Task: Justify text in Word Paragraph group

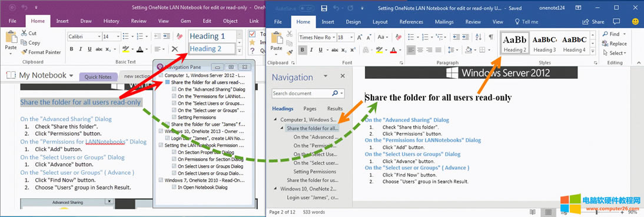Action: click(x=439, y=50)
